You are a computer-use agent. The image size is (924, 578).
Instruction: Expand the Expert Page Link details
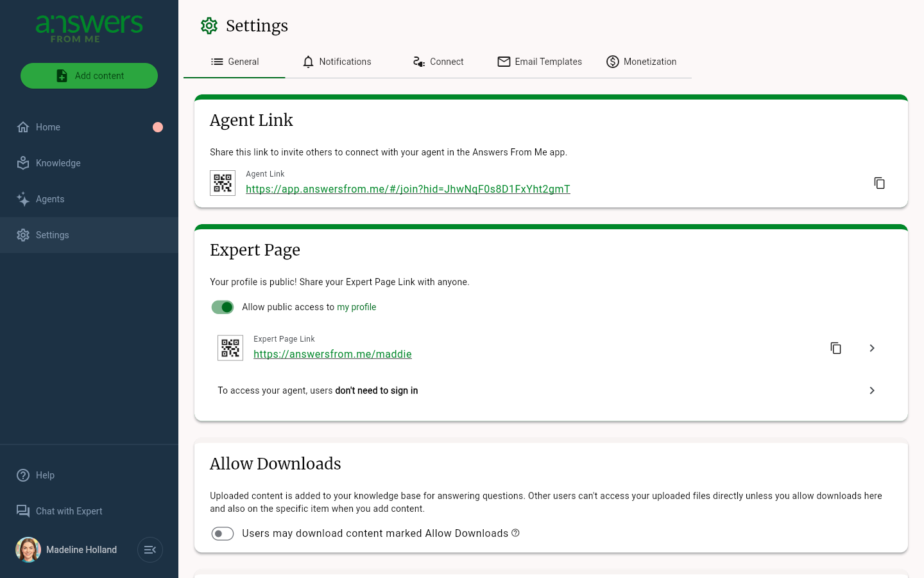point(871,348)
